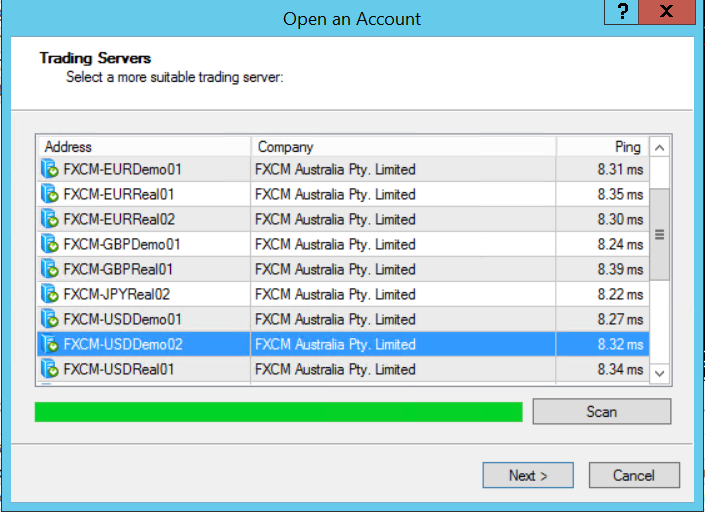Click the company cell in the FXCM-JPYReal02 row

pyautogui.click(x=403, y=294)
